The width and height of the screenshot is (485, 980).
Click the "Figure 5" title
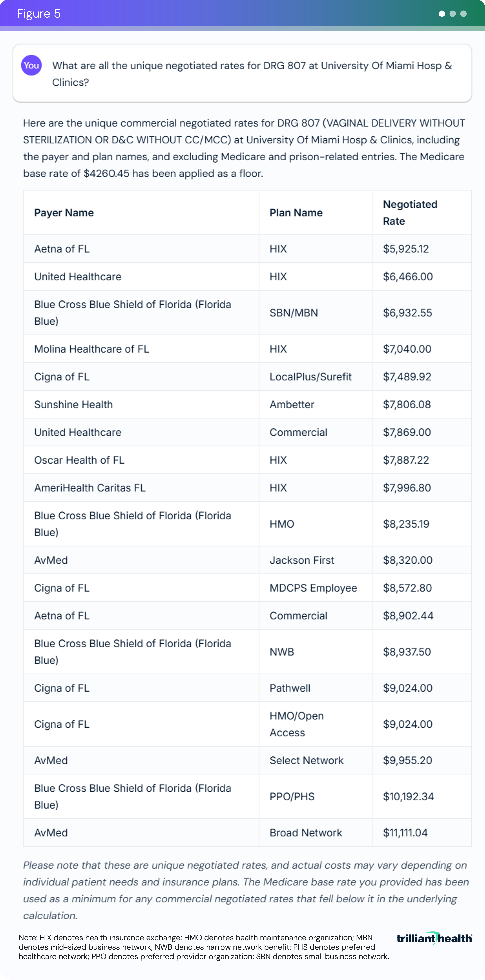click(x=39, y=14)
